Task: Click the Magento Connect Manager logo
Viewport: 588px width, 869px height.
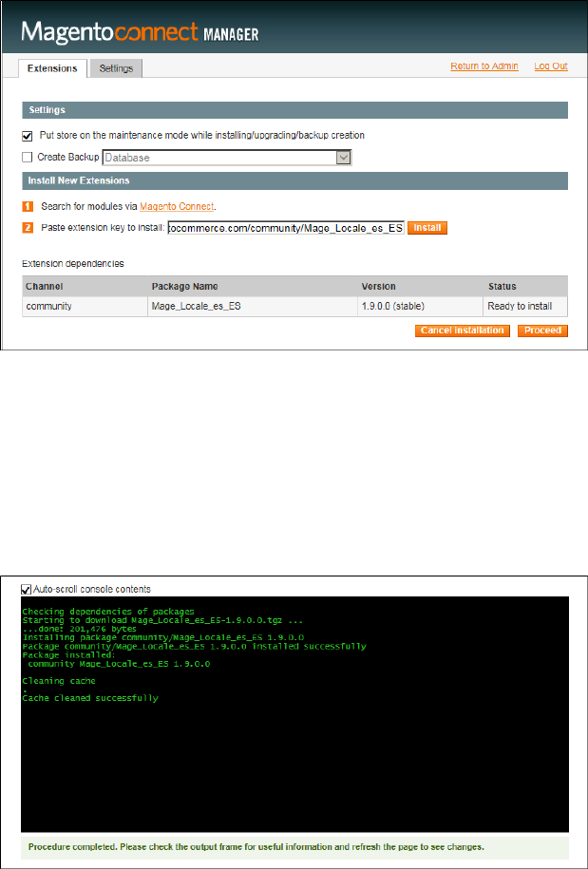Action: click(x=140, y=32)
